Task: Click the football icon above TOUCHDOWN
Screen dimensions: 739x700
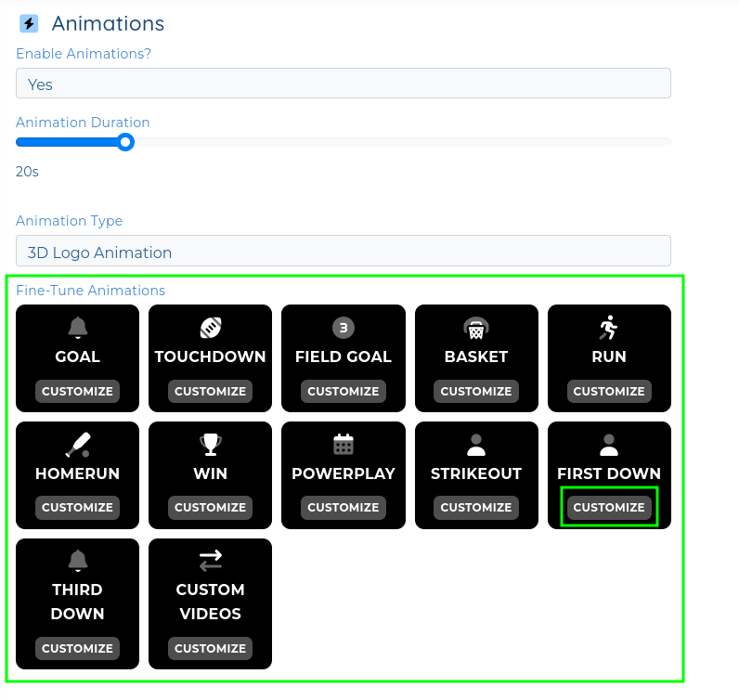Action: tap(210, 328)
